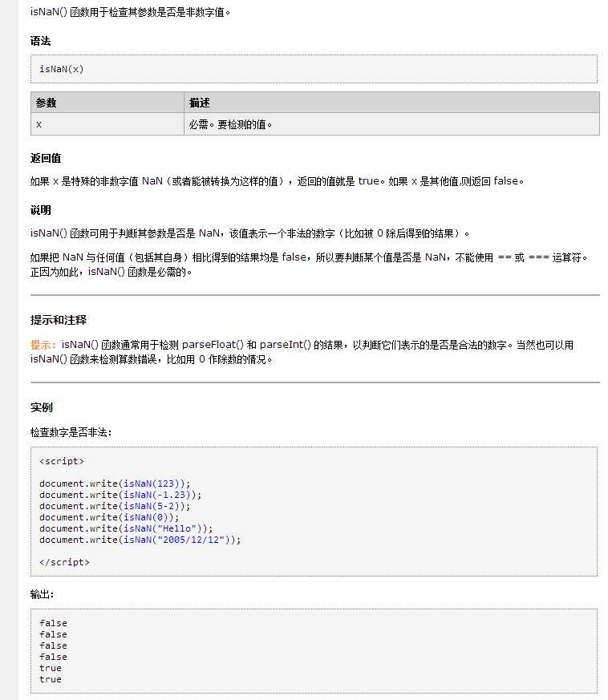Select the 返回值 heading
The width and height of the screenshot is (608, 700).
click(x=46, y=158)
